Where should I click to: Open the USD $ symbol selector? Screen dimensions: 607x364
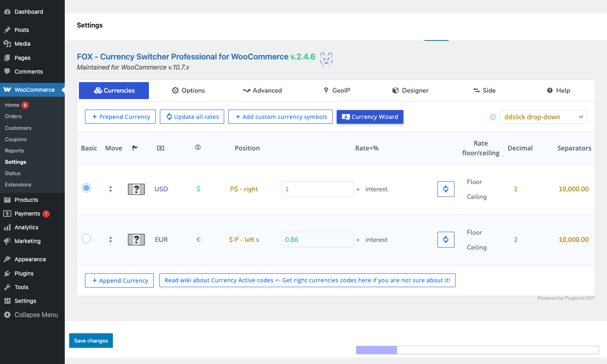[198, 189]
